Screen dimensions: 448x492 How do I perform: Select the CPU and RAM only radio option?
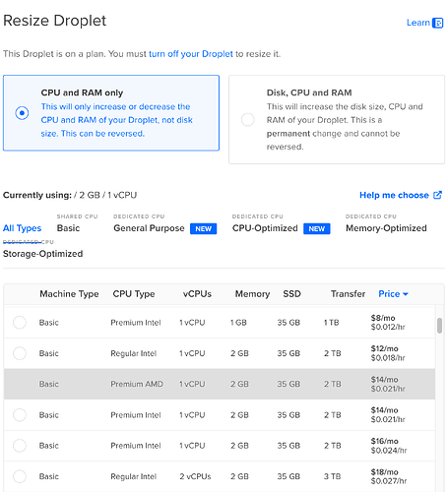click(22, 113)
